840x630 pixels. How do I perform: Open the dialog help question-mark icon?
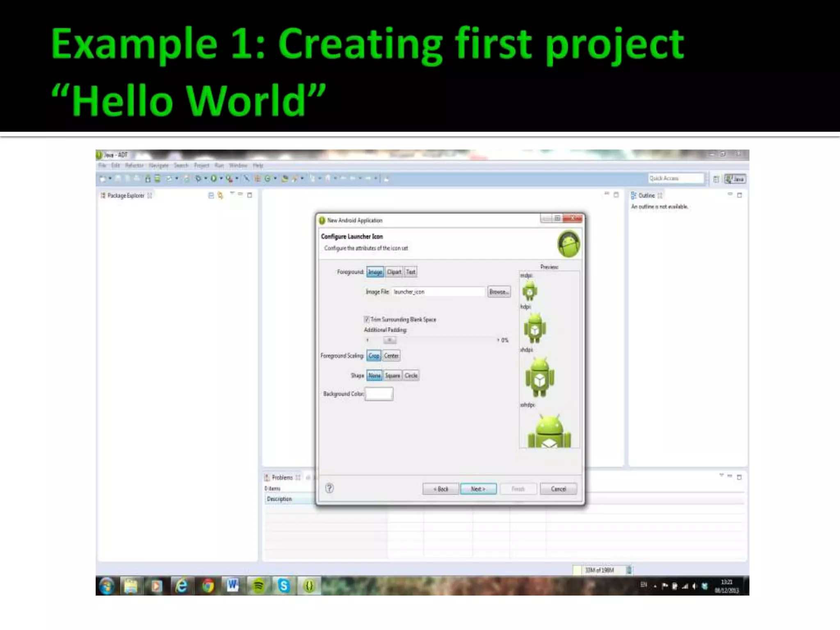pyautogui.click(x=329, y=488)
